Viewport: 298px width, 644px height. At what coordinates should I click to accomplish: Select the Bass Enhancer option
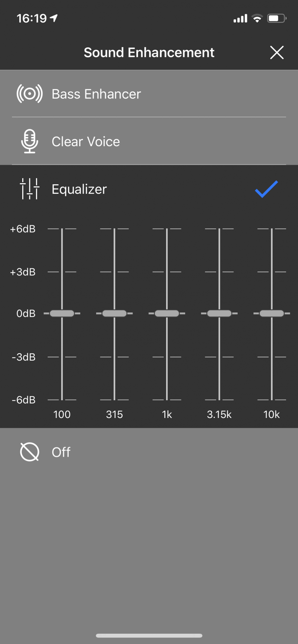pos(96,94)
